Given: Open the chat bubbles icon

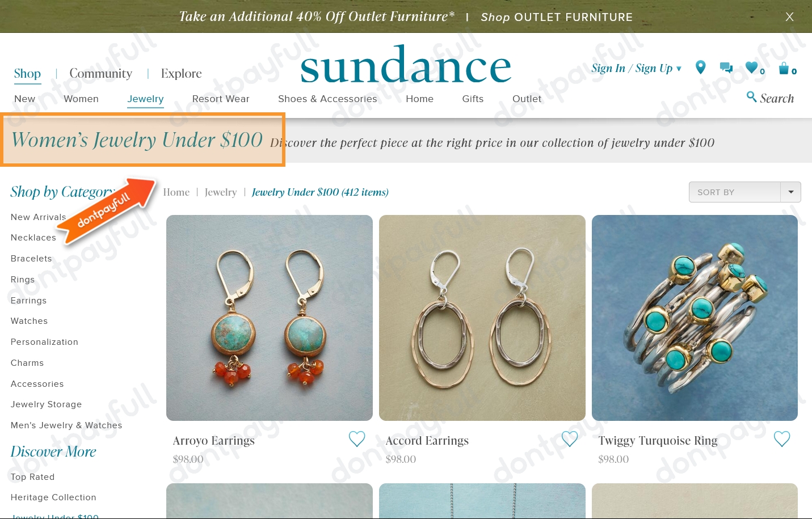Looking at the screenshot, I should (x=726, y=67).
